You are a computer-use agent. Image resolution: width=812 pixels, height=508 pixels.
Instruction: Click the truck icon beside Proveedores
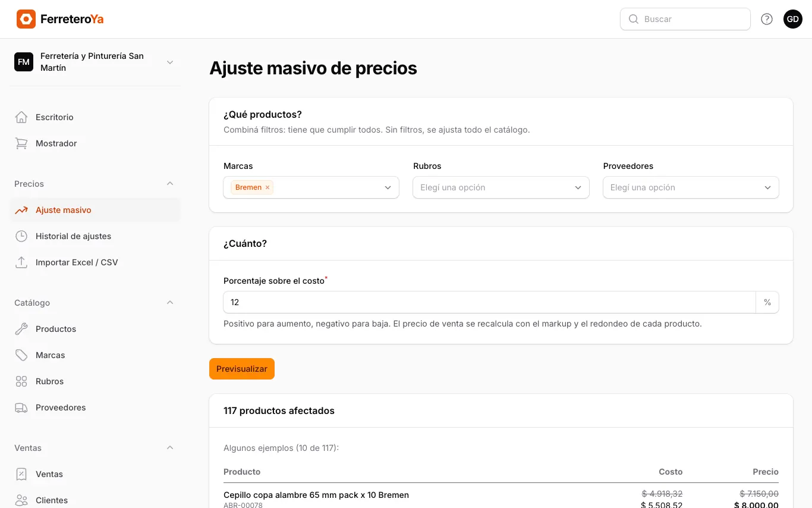pyautogui.click(x=21, y=407)
